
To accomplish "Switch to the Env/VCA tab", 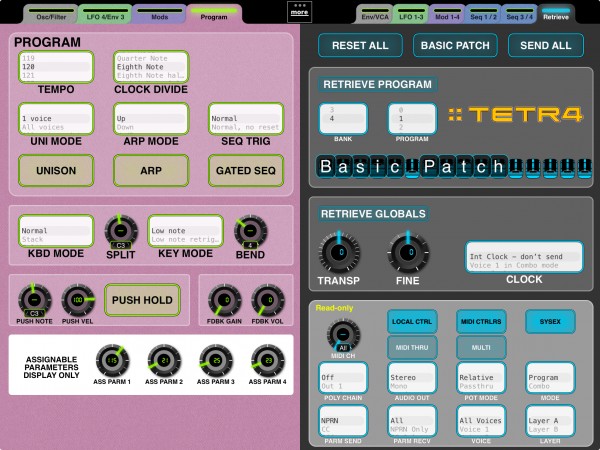I will (375, 14).
